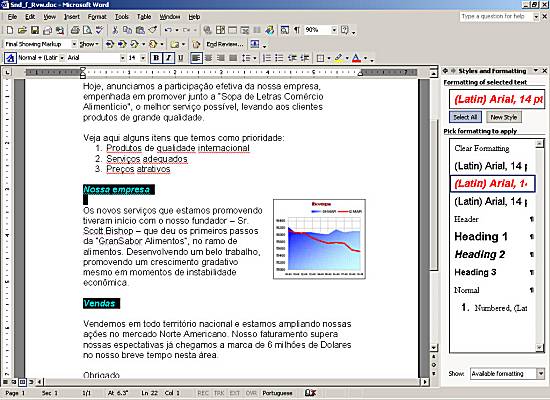Open the Format menu
The width and height of the screenshot is (550, 400).
(97, 16)
